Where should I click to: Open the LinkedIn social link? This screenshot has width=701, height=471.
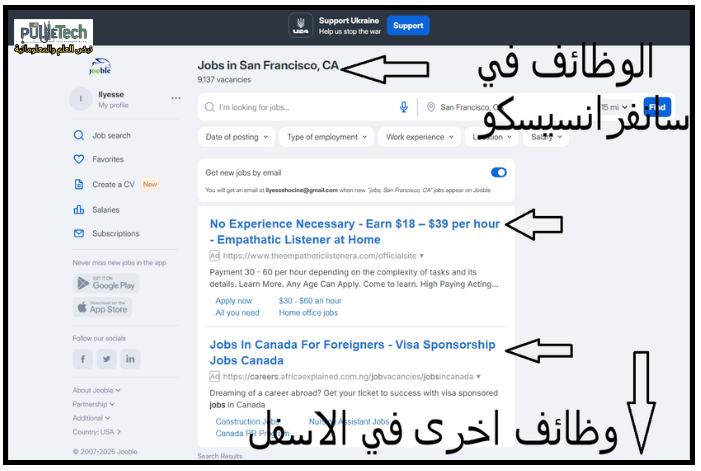point(130,359)
